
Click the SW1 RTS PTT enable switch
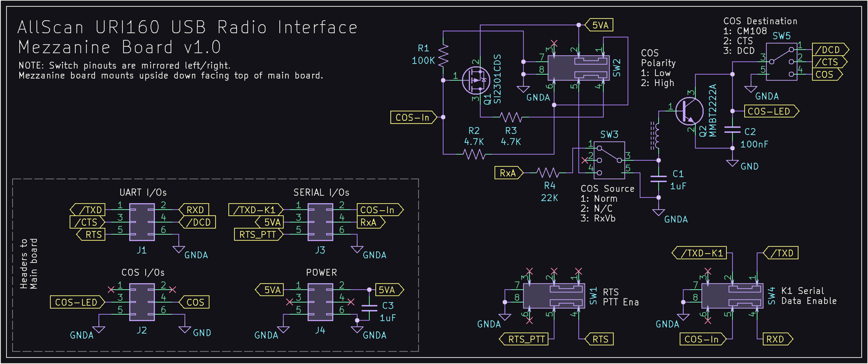point(554,296)
